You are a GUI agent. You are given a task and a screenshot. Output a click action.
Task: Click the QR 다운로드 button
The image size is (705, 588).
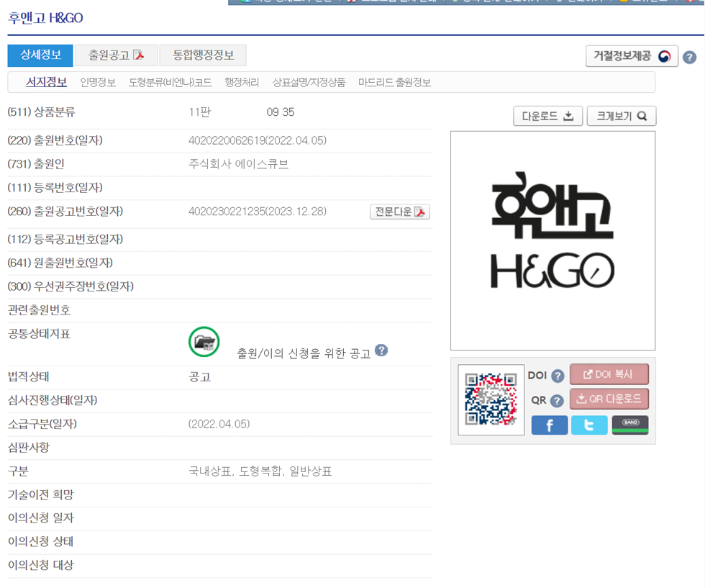click(x=609, y=399)
